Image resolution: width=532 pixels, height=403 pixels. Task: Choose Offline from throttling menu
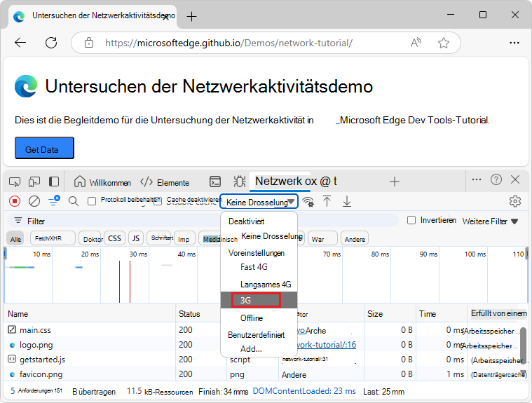pyautogui.click(x=252, y=318)
